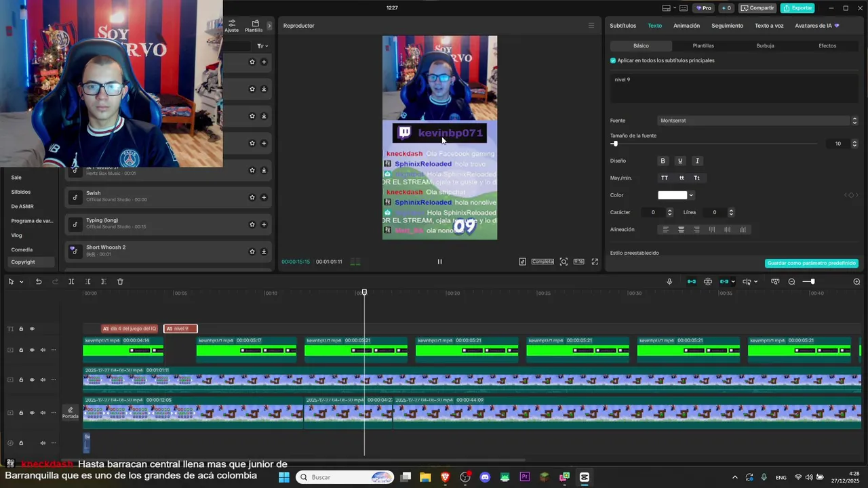
Task: Uncheck Aplicar en todos los subtítulos principales
Action: point(613,60)
